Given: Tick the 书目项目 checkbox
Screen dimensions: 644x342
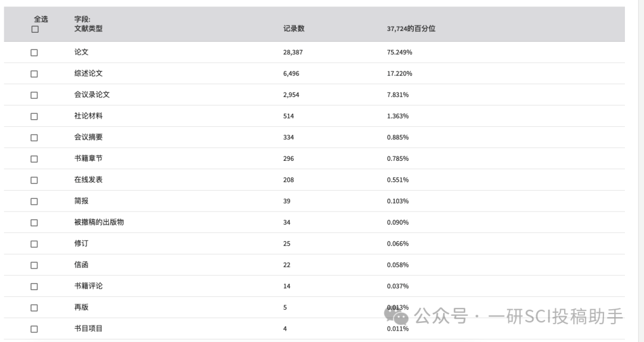Looking at the screenshot, I should pos(34,329).
